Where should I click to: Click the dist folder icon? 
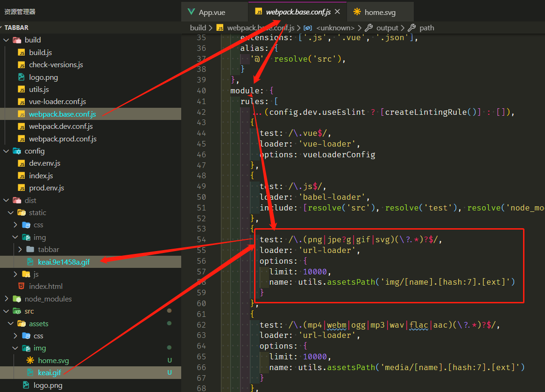(x=17, y=200)
